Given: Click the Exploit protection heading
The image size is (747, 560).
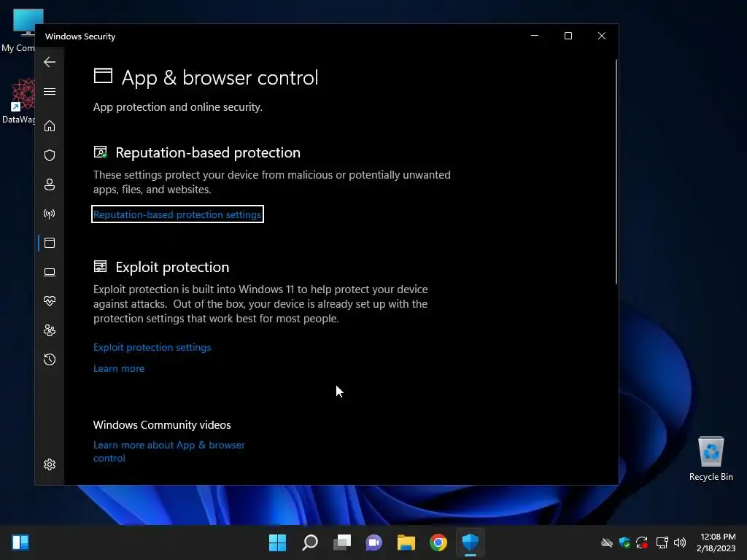Looking at the screenshot, I should [x=172, y=267].
